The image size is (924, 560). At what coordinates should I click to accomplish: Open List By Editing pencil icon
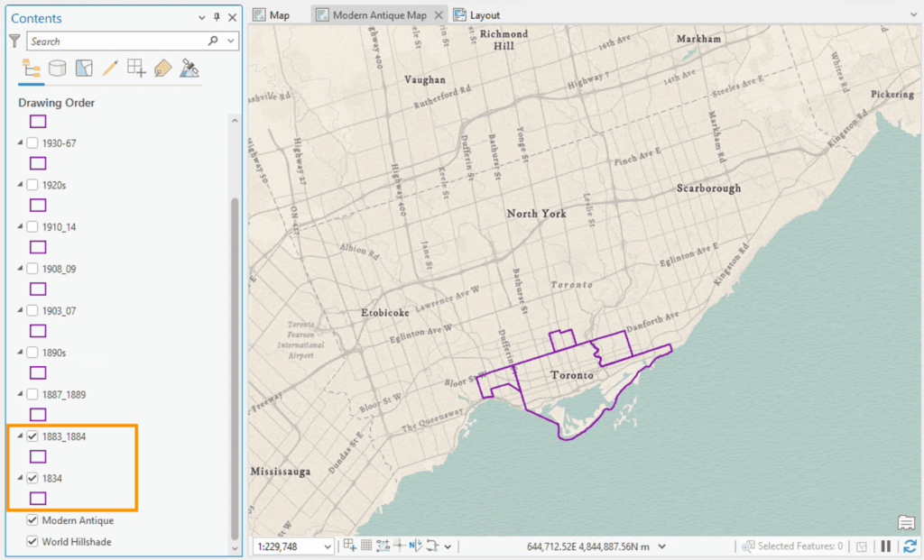pos(110,69)
